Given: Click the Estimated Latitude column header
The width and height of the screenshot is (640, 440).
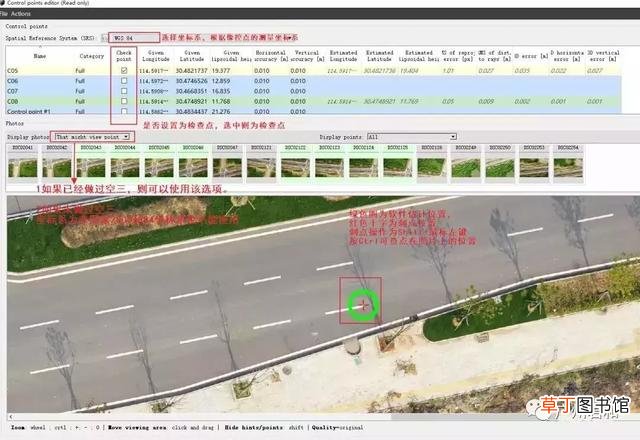Looking at the screenshot, I should click(x=379, y=56).
